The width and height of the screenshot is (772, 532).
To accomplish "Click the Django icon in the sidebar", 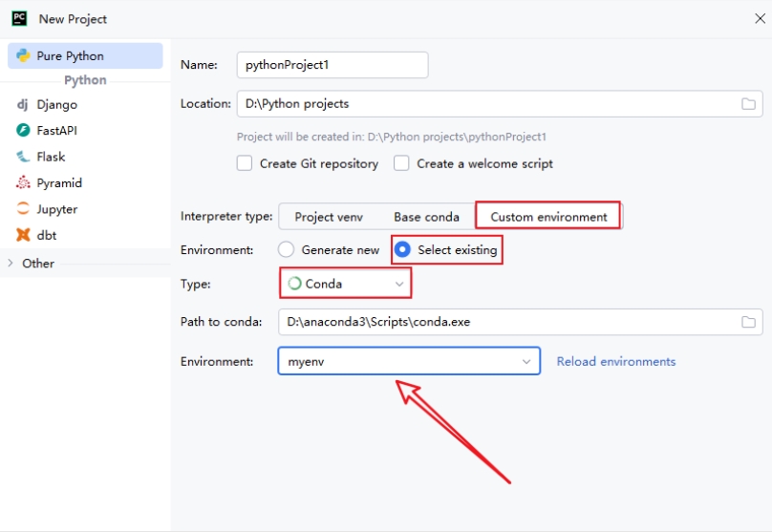I will (x=23, y=104).
